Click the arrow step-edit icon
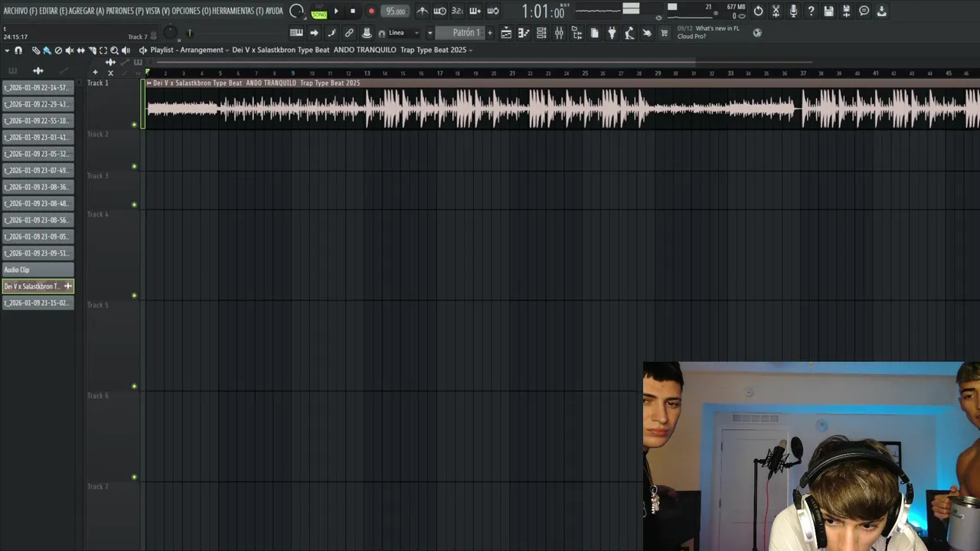The image size is (980, 551). tap(314, 33)
